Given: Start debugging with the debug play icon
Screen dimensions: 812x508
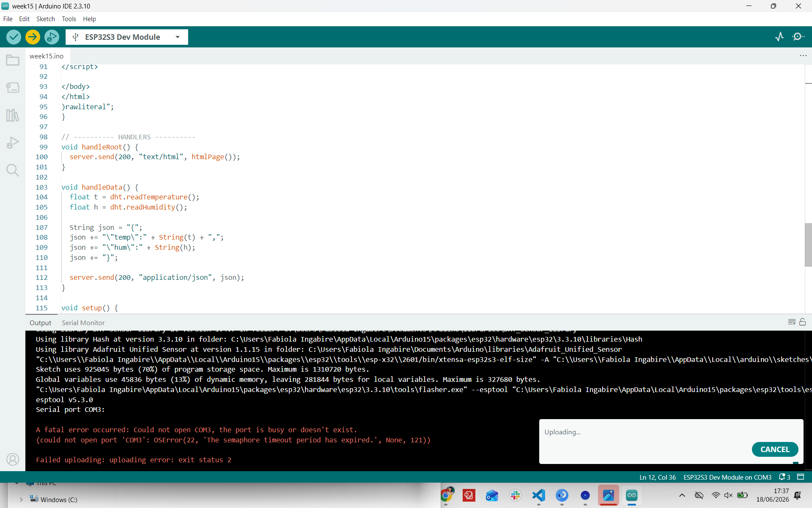Looking at the screenshot, I should [x=52, y=37].
